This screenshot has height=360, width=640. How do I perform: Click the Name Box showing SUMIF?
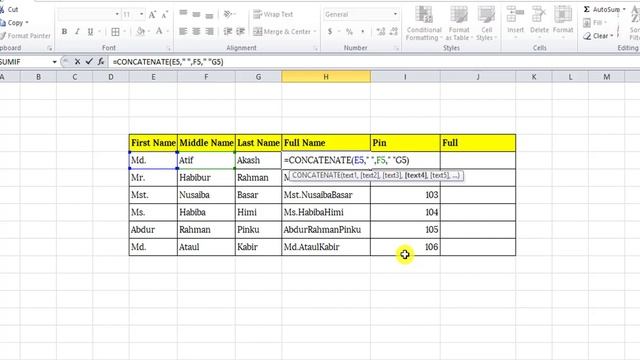click(24, 62)
